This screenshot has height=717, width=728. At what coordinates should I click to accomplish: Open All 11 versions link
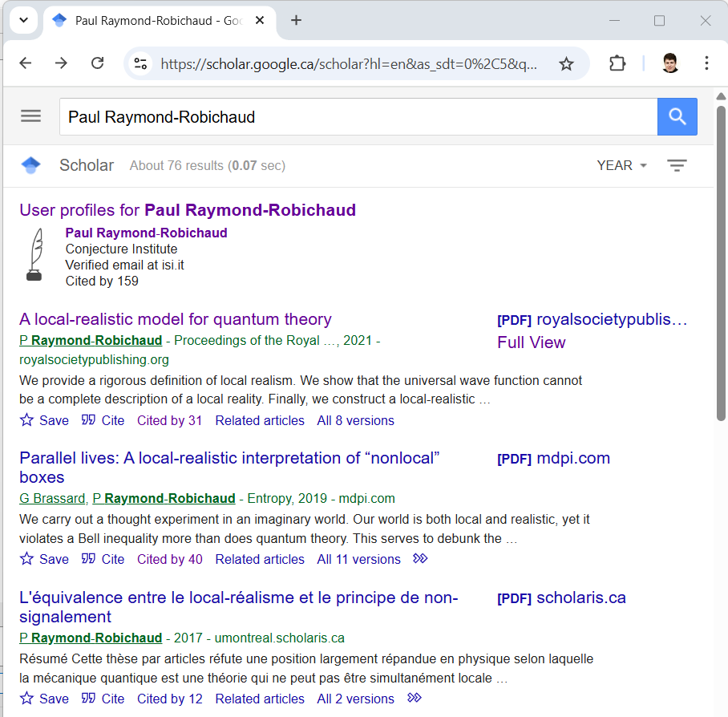359,559
